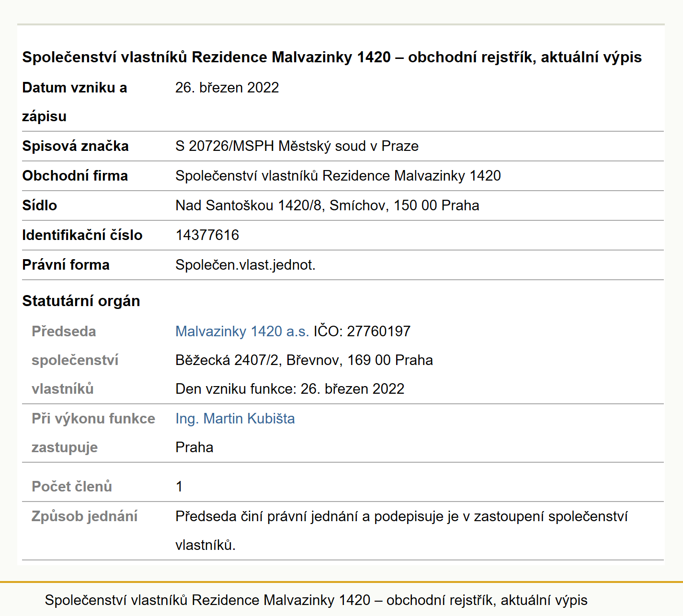Viewport: 683px width, 616px height.
Task: Click IČO: 27760197 text
Action: (362, 331)
